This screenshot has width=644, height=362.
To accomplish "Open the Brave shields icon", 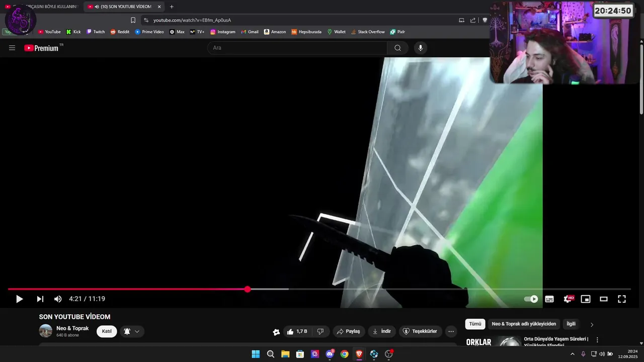I will tap(485, 20).
